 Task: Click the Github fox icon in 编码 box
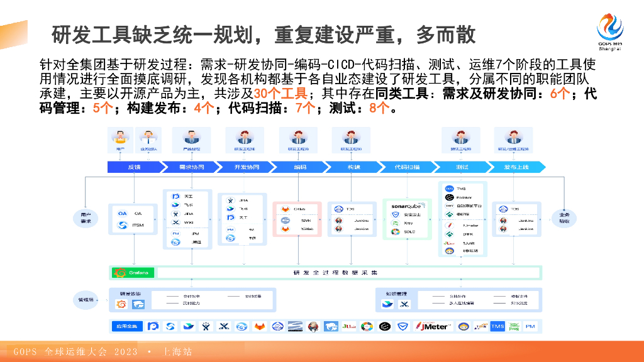(x=285, y=209)
